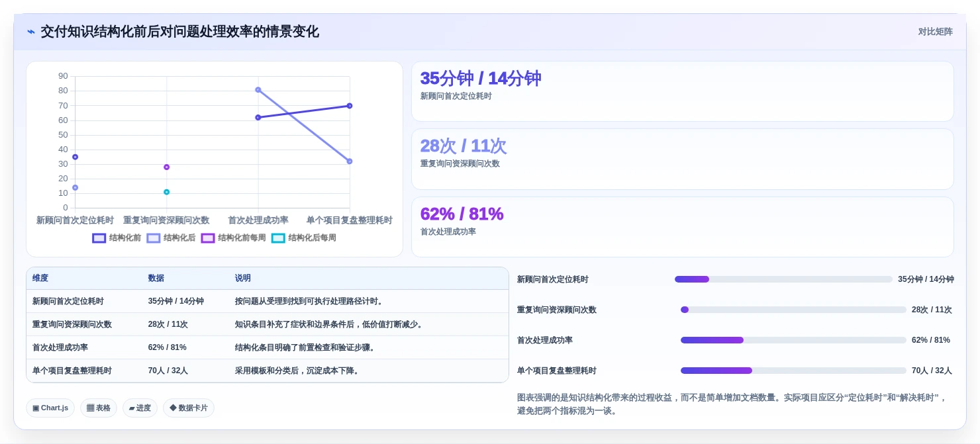Toggle the 结构化前每周 legend swatch
Screen dimensions: 980x444
(208, 238)
